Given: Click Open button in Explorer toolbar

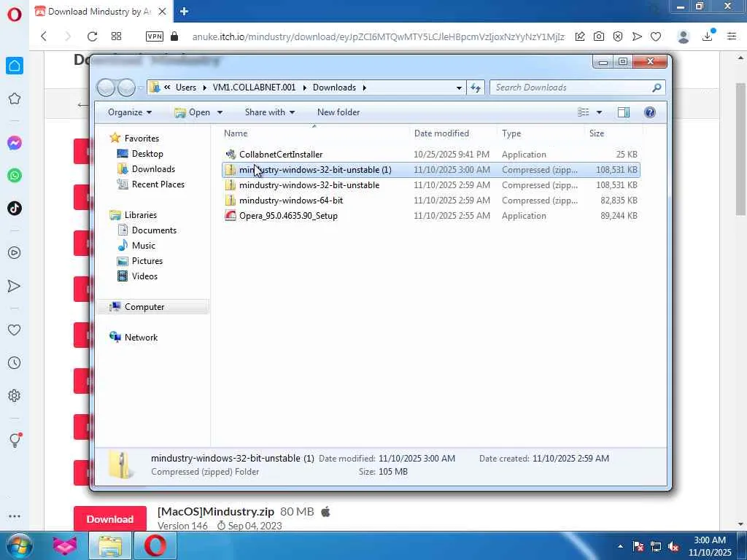Looking at the screenshot, I should (193, 112).
